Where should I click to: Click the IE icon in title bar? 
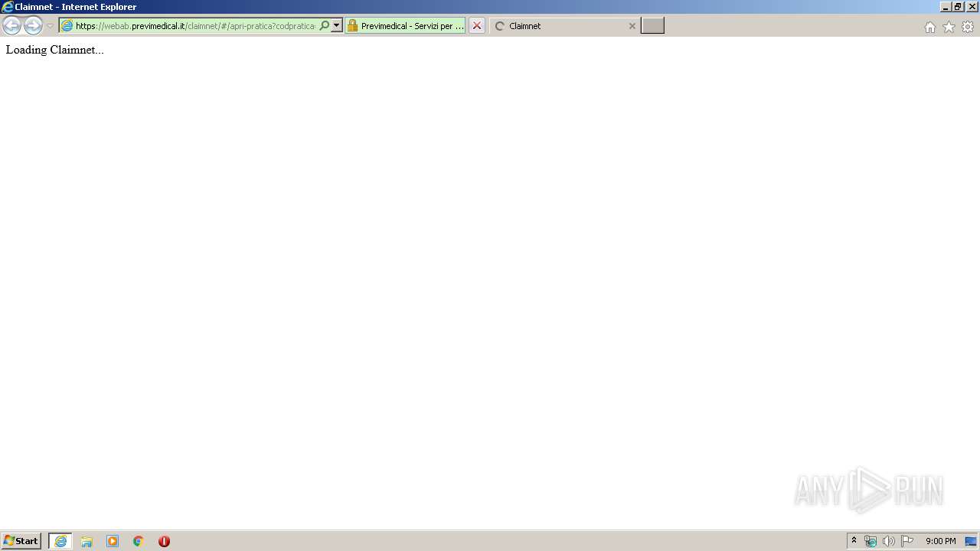pos(7,7)
